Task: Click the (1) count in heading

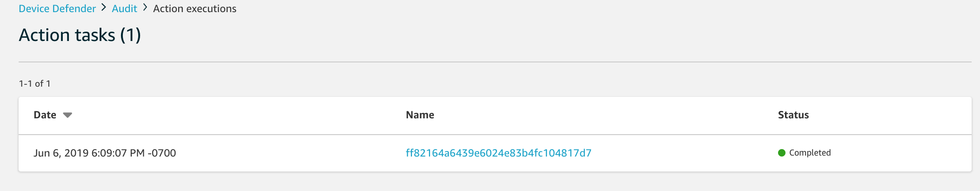Action: 130,35
